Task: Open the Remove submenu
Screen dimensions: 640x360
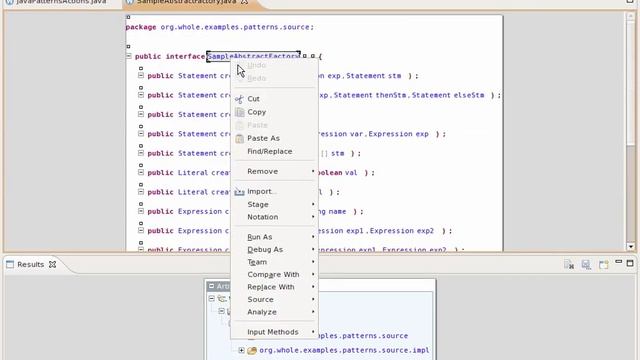Action: tap(274, 171)
